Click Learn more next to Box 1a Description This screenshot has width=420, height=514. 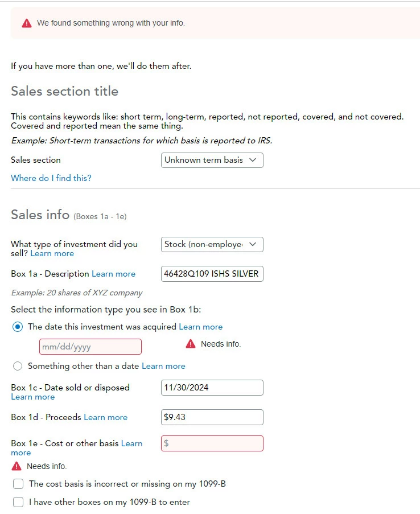pyautogui.click(x=113, y=274)
